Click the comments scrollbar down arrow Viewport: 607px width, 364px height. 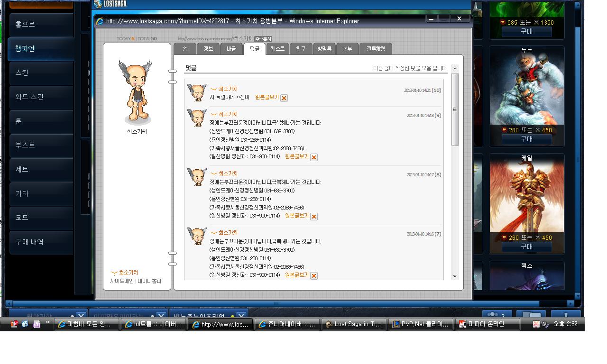[455, 276]
